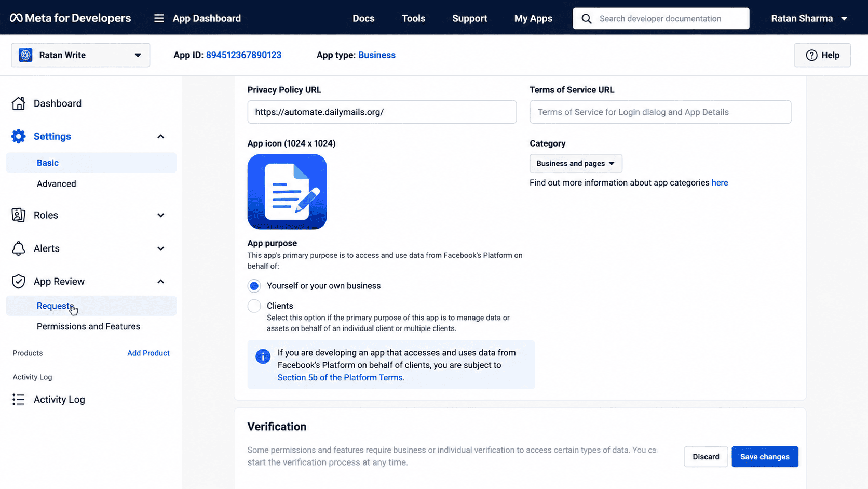
Task: Click Save changes button
Action: pyautogui.click(x=765, y=457)
